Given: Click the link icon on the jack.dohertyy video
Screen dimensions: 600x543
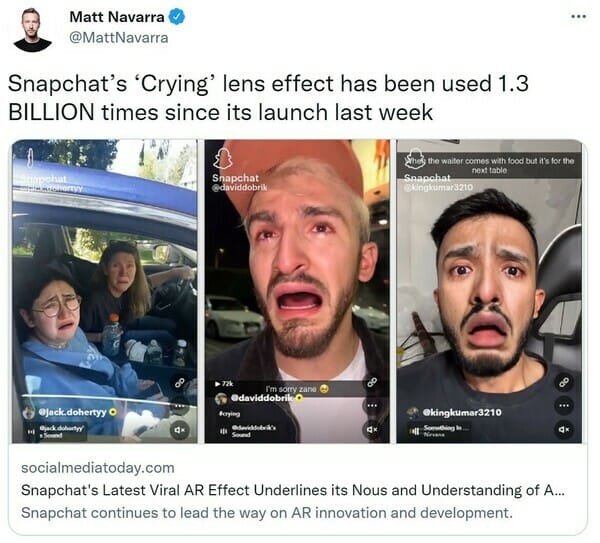Looking at the screenshot, I should [x=179, y=382].
